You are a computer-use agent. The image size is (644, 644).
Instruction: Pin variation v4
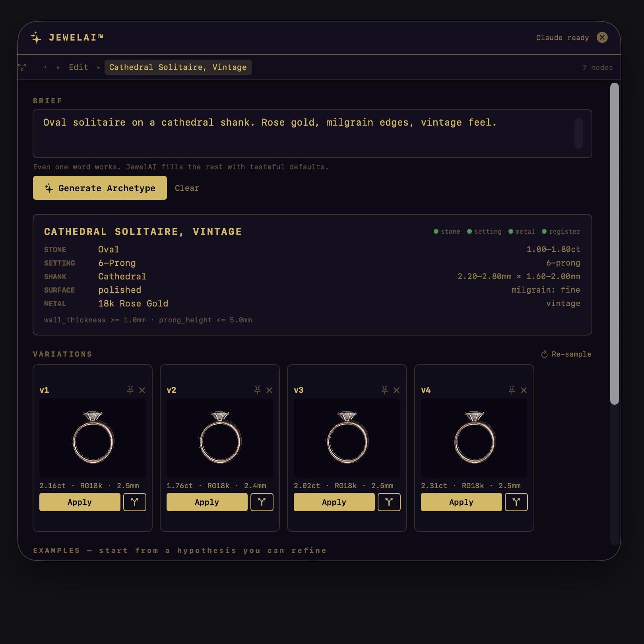click(512, 390)
